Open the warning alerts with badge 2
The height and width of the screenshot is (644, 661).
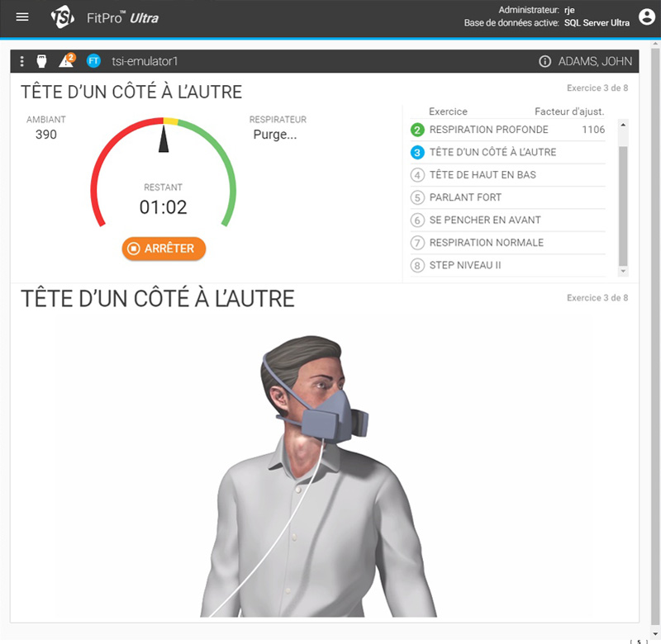point(66,61)
